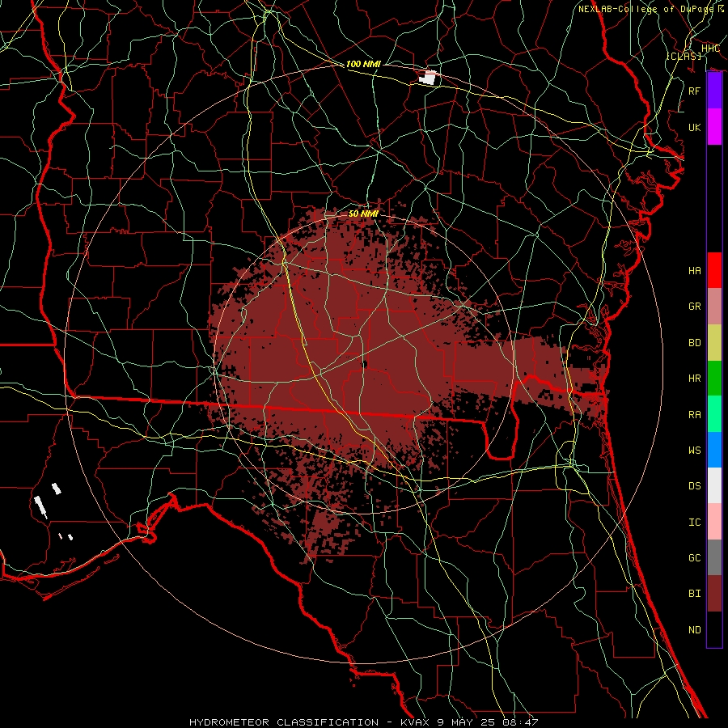Click the WS blue legend swatch
Viewport: 728px width, 728px height.
pyautogui.click(x=714, y=450)
